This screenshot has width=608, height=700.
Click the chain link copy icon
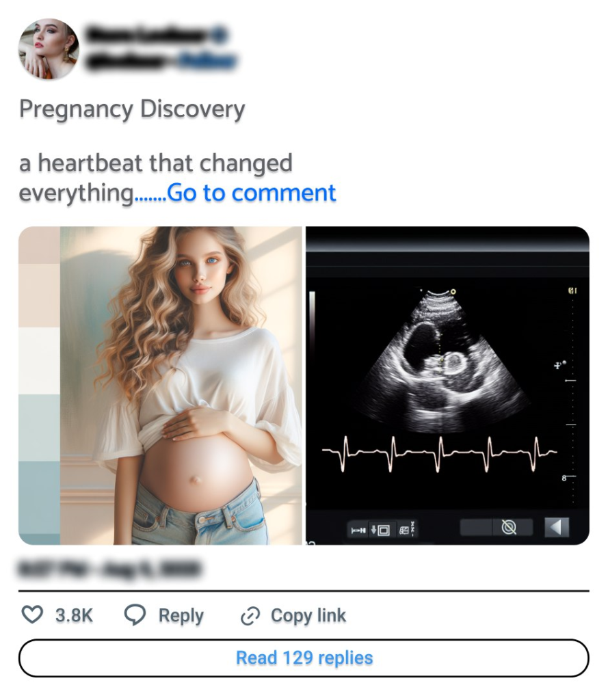250,616
